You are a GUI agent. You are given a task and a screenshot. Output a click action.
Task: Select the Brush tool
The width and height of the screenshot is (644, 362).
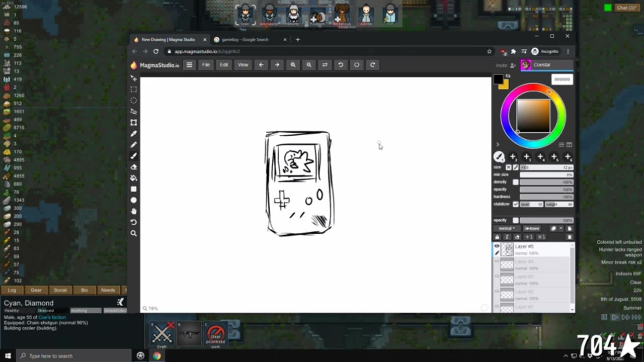(133, 156)
